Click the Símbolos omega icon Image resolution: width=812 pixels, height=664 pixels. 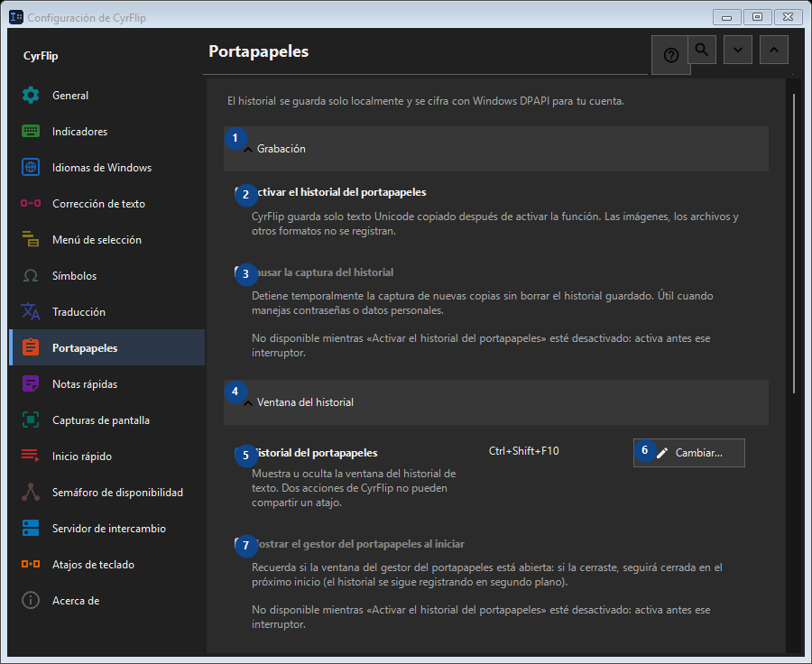(x=31, y=275)
